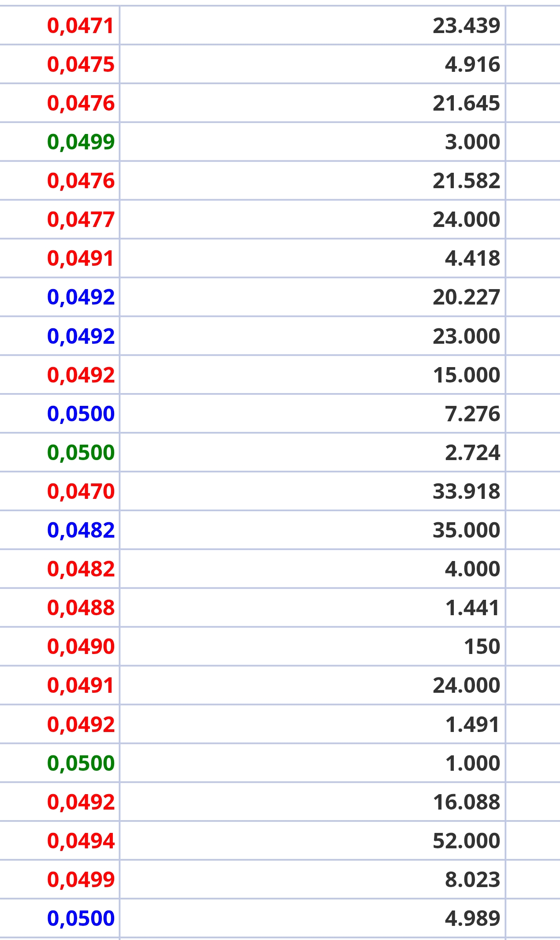This screenshot has width=560, height=940.
Task: Click red price 0,0492 beside 15.000
Action: pos(81,375)
